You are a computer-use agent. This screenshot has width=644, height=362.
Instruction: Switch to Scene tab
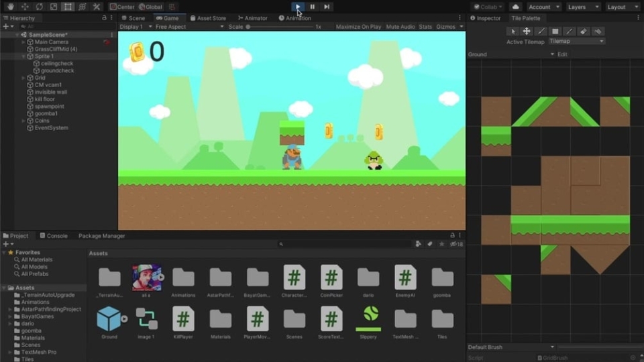[x=133, y=18]
